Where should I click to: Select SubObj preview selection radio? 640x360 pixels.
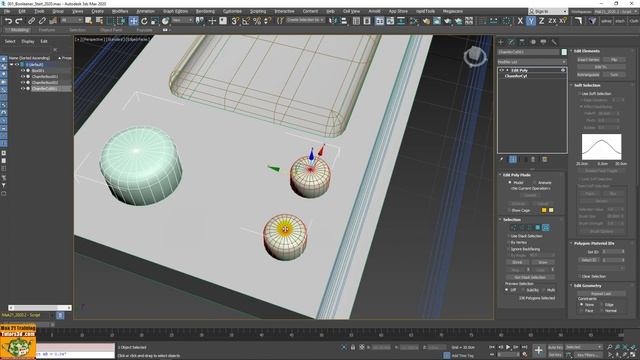pos(523,290)
